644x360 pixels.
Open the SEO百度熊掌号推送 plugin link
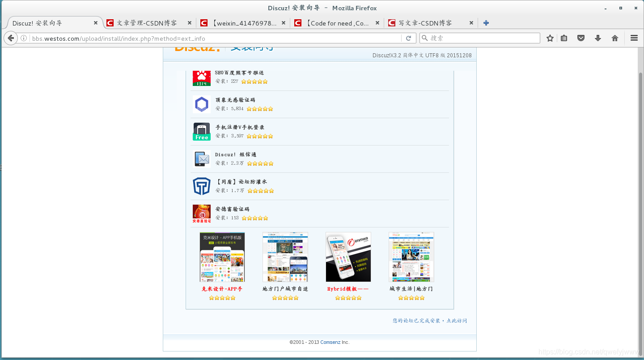[x=239, y=73]
